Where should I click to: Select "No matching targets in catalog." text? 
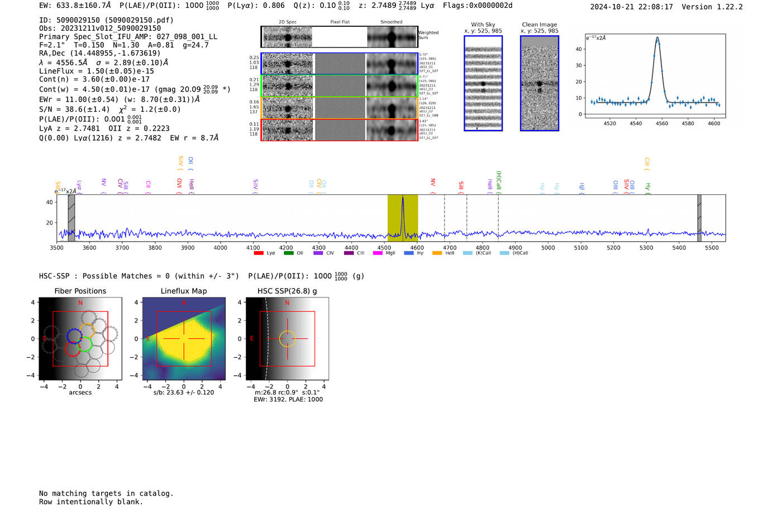106,493
